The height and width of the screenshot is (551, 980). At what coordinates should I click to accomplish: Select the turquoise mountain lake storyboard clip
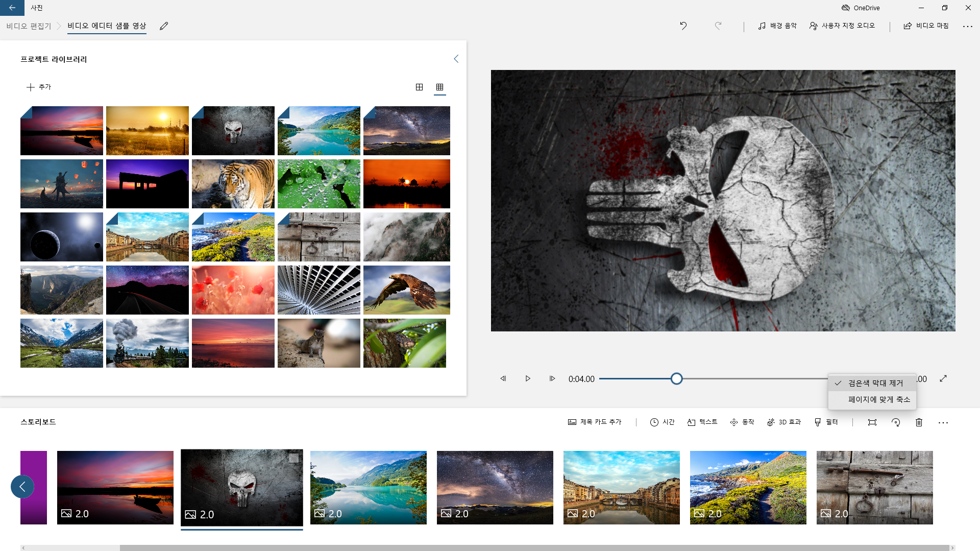(x=369, y=487)
